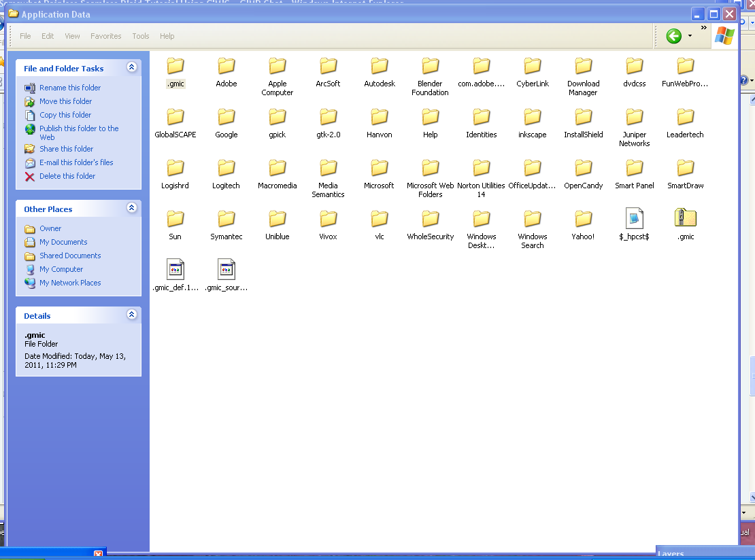This screenshot has width=755, height=560.
Task: Open the File menu
Action: [26, 36]
